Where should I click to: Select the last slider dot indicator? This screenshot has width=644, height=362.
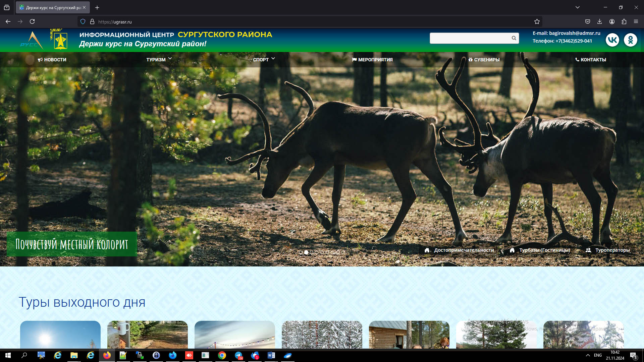[x=343, y=252]
